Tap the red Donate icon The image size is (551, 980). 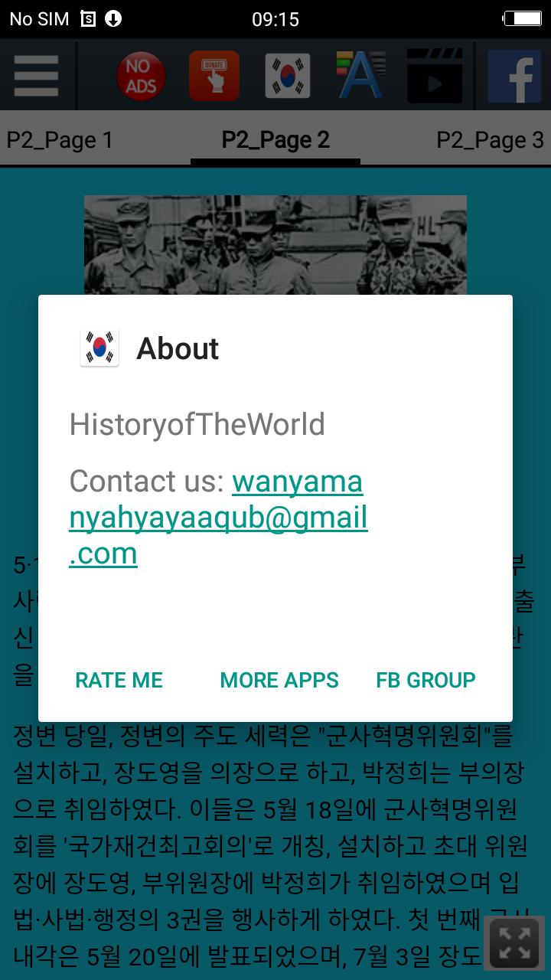click(x=214, y=76)
